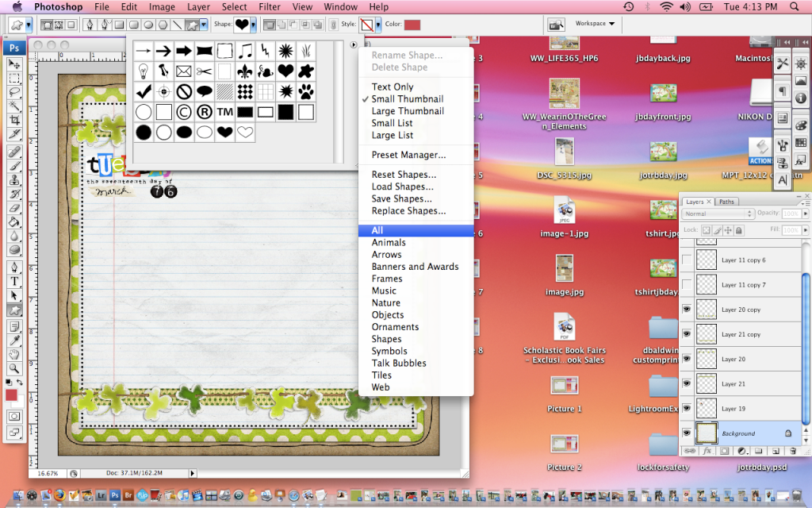Open the Normal blend mode dropdown
This screenshot has height=508, width=812.
tap(718, 214)
